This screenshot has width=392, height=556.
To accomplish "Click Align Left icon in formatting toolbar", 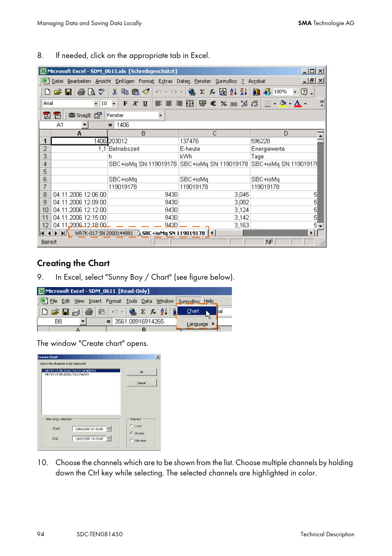I will 158,104.
